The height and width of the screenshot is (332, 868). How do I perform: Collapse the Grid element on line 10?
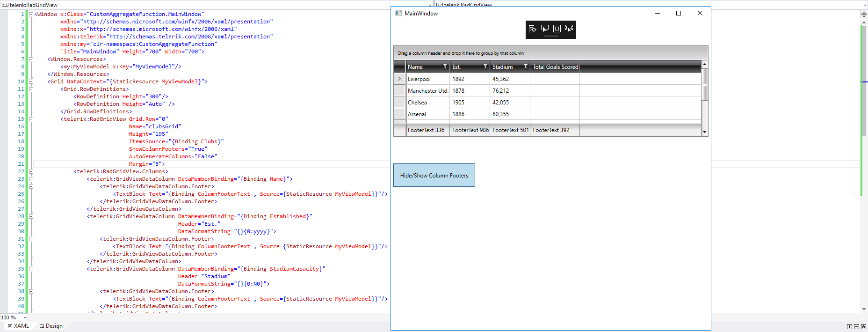[31, 81]
